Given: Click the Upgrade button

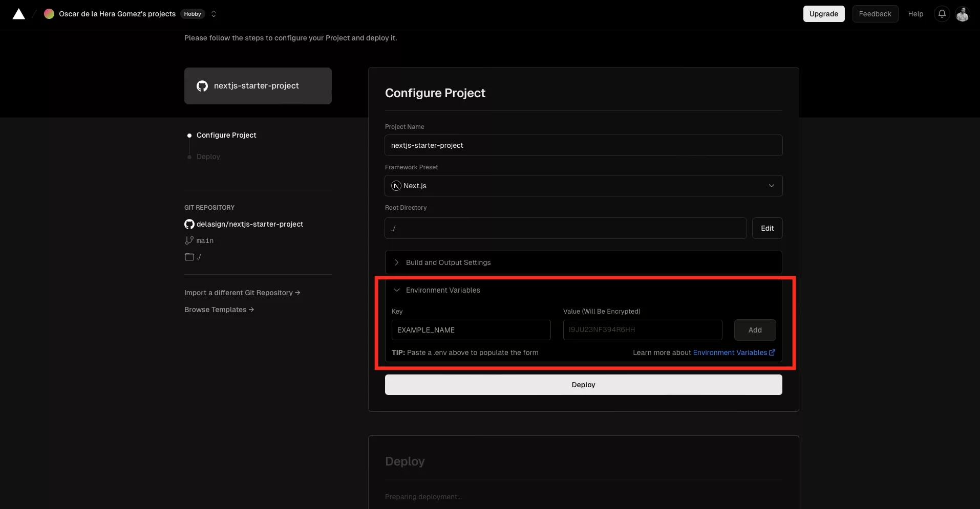Looking at the screenshot, I should click(x=824, y=14).
